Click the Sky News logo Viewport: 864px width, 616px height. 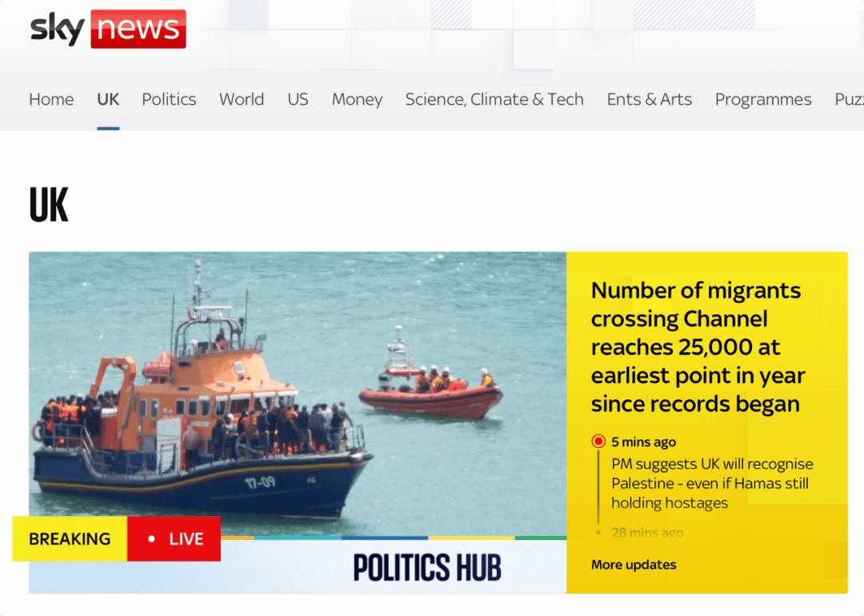108,30
